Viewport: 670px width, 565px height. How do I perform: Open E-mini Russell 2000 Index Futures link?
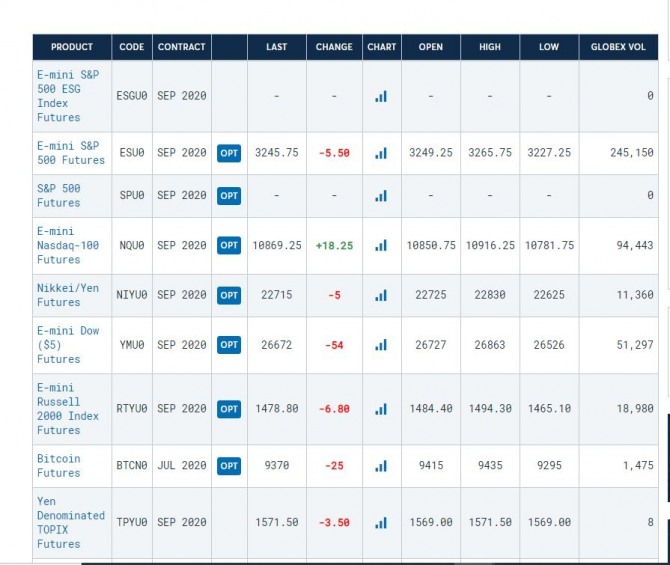[68, 408]
